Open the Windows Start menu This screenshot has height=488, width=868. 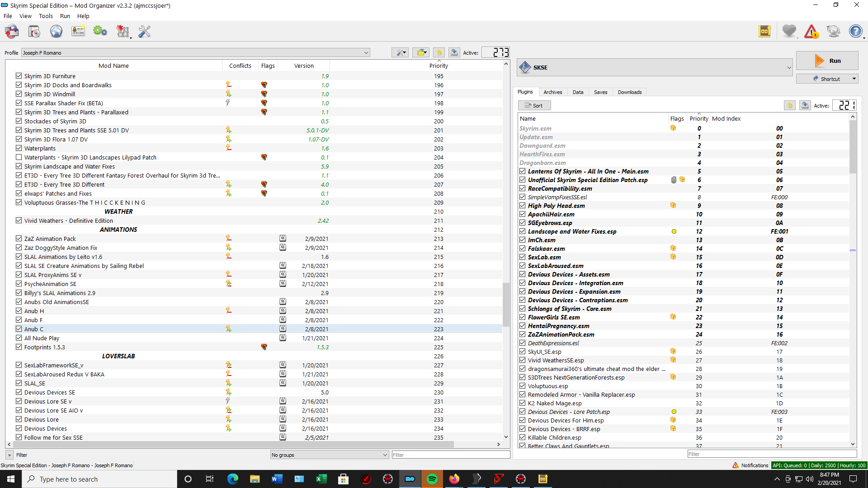pyautogui.click(x=11, y=479)
